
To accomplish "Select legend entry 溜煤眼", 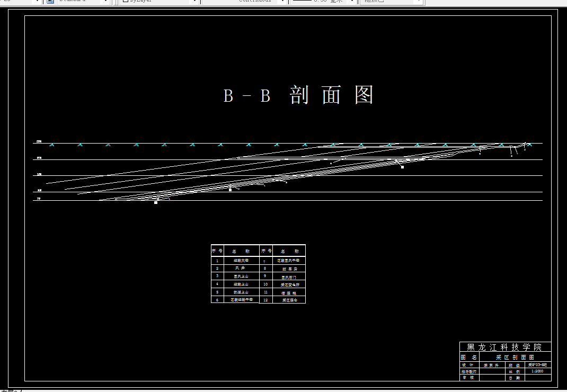I will [289, 293].
